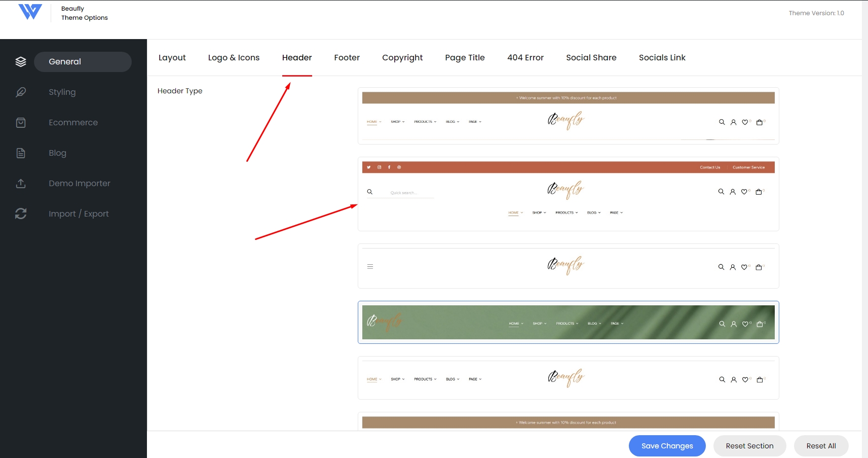Click the blue W logo

pos(30,12)
